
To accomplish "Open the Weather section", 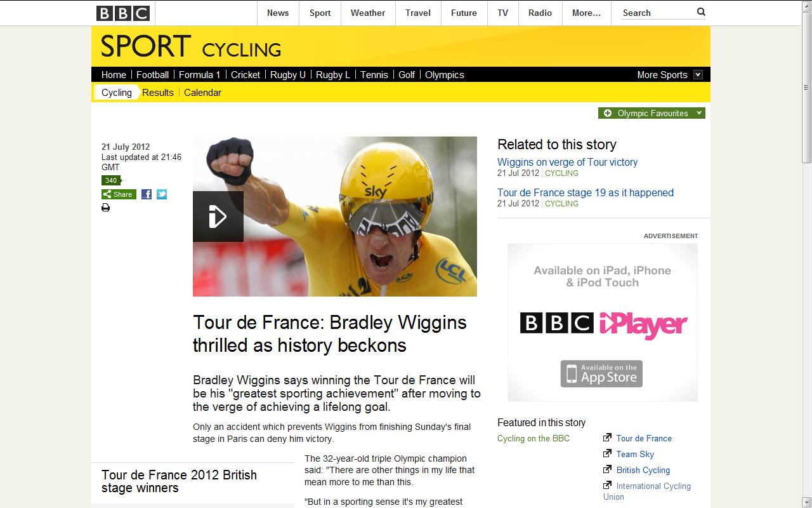I will click(368, 13).
